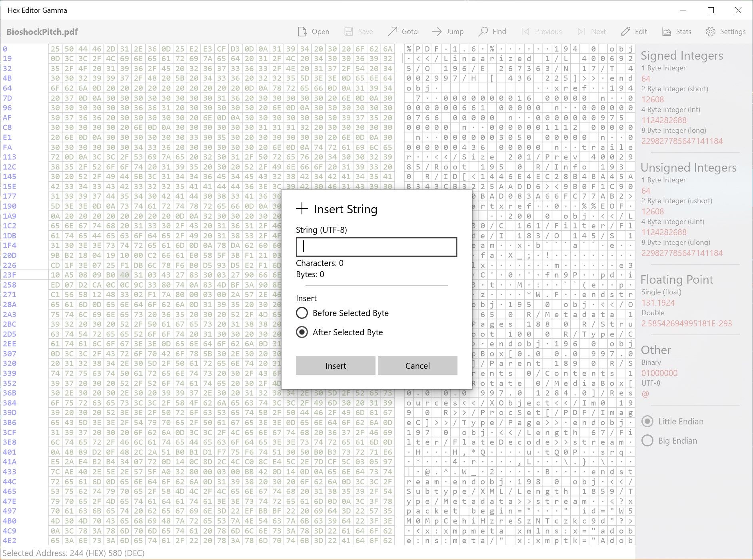Click the row address 23F
The width and height of the screenshot is (753, 560).
pos(10,275)
